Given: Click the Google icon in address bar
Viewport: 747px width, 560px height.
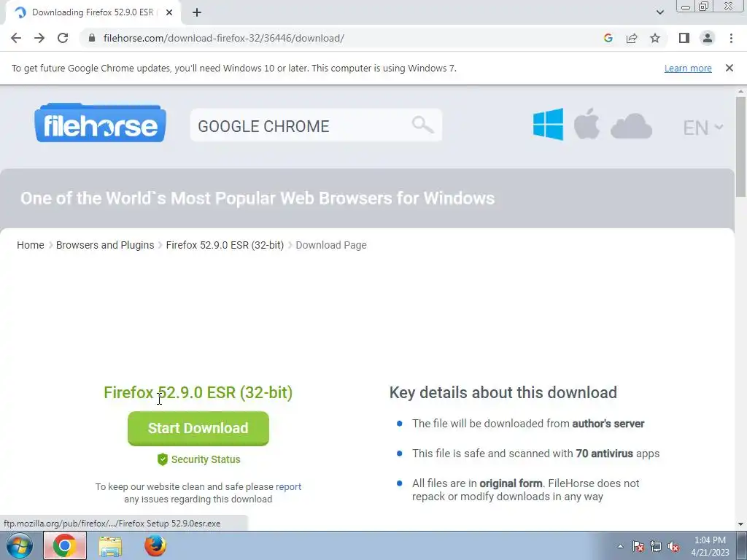Looking at the screenshot, I should coord(608,38).
